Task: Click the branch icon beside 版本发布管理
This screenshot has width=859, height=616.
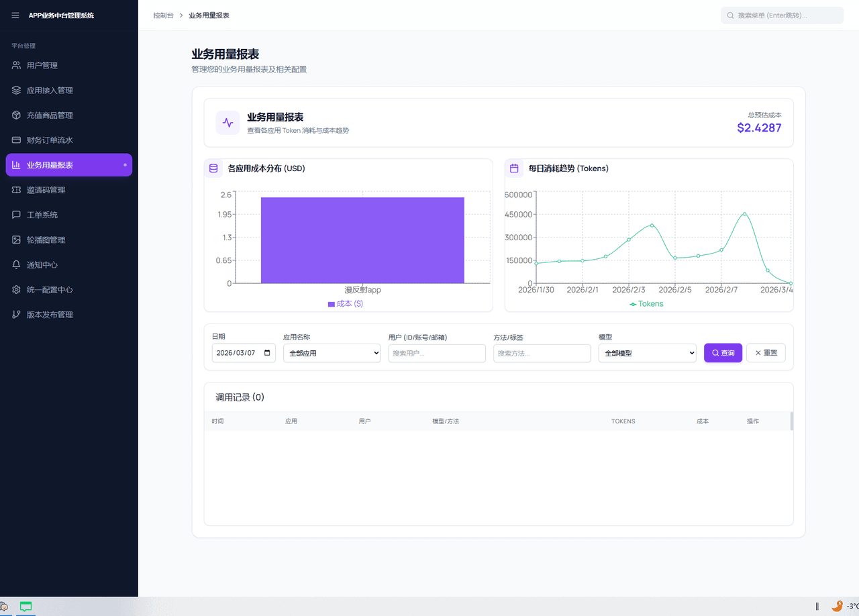Action: (x=16, y=315)
